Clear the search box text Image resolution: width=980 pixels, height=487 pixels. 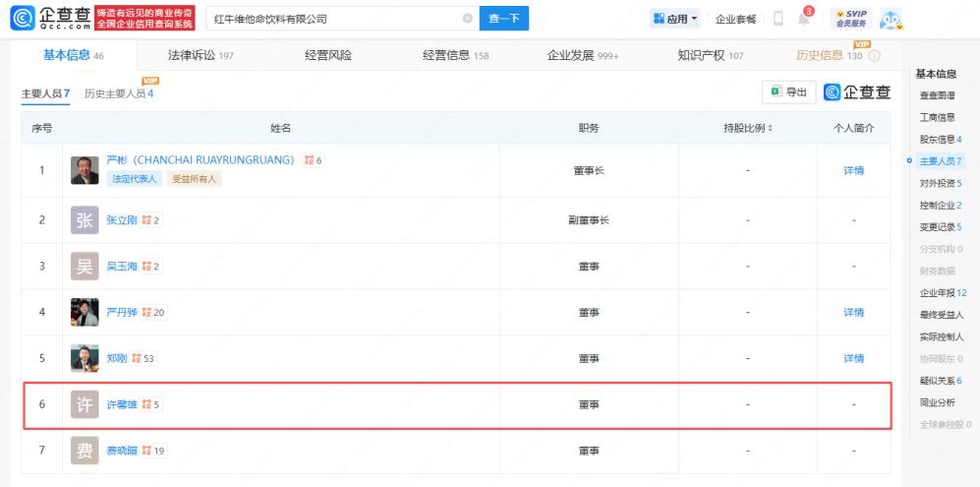pyautogui.click(x=468, y=19)
